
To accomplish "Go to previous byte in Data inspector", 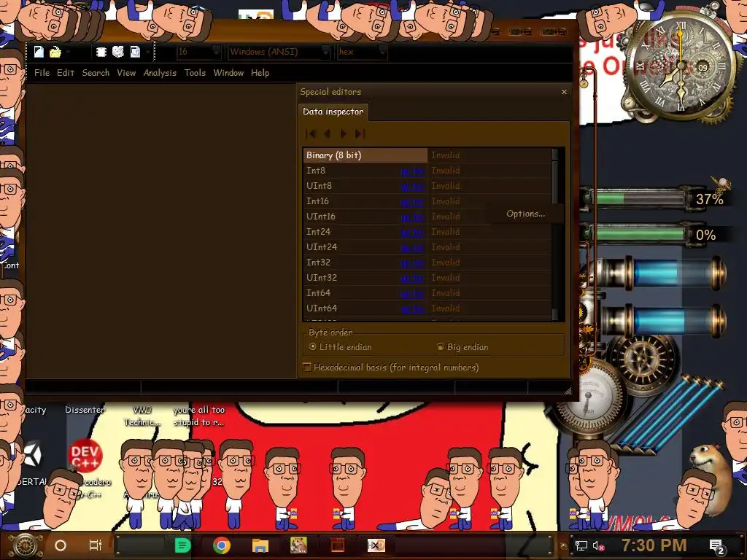I will point(328,134).
